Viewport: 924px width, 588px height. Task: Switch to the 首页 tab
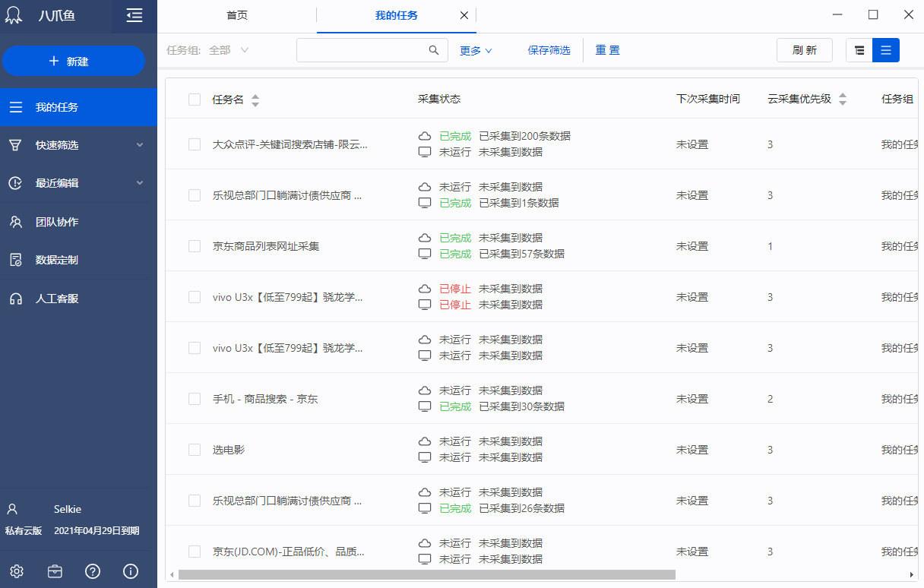click(x=237, y=15)
